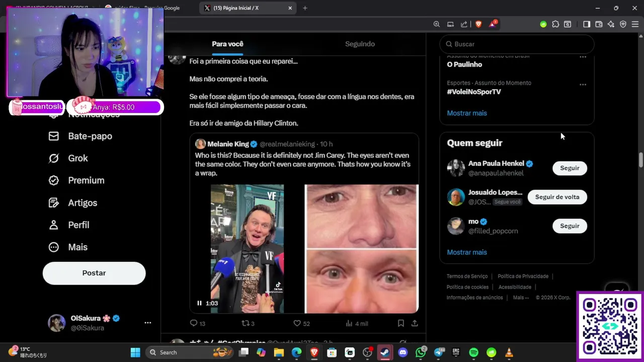
Task: Open Brave Shields lion icon
Action: pos(478,24)
